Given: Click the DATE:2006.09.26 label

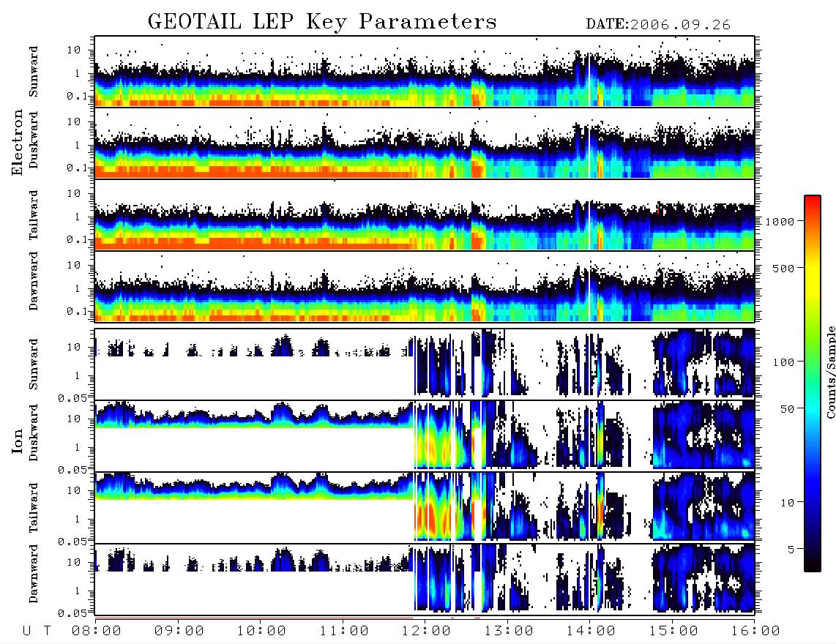Looking at the screenshot, I should click(658, 25).
